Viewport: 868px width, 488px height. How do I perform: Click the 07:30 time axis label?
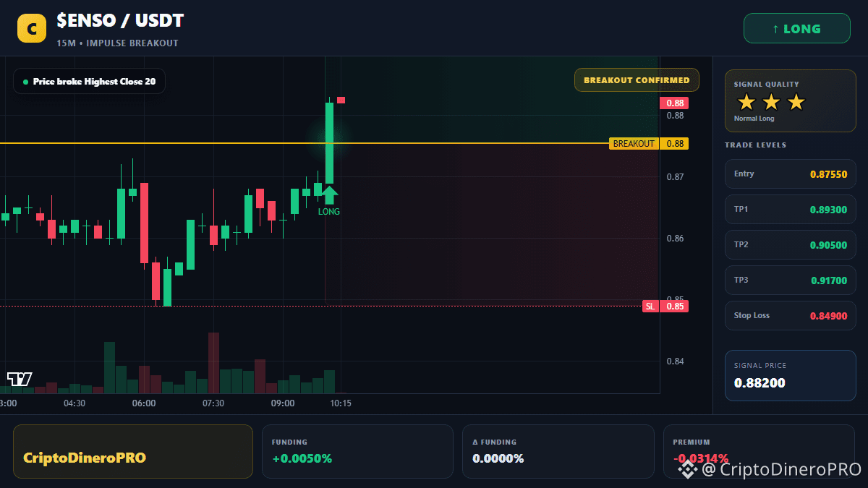pos(213,403)
